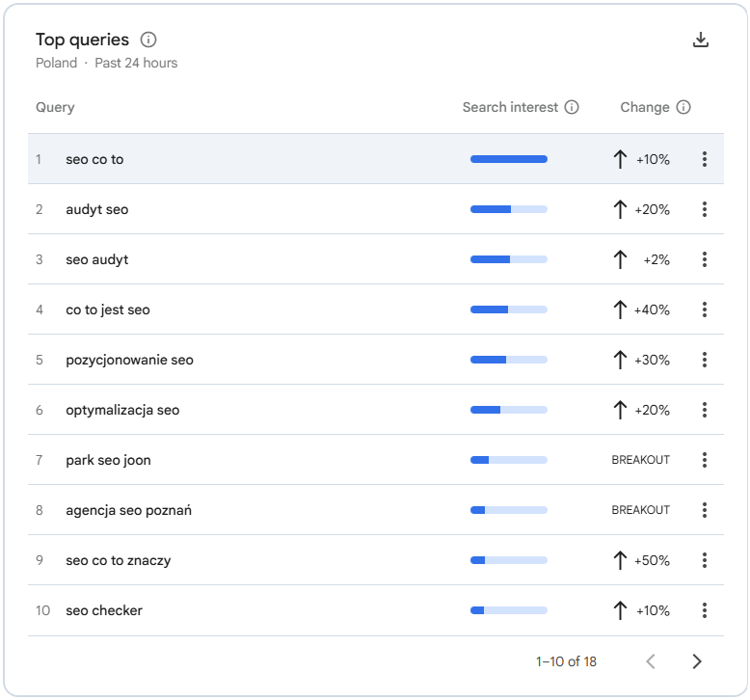Go to previous page of queries
750x700 pixels.
tap(651, 661)
